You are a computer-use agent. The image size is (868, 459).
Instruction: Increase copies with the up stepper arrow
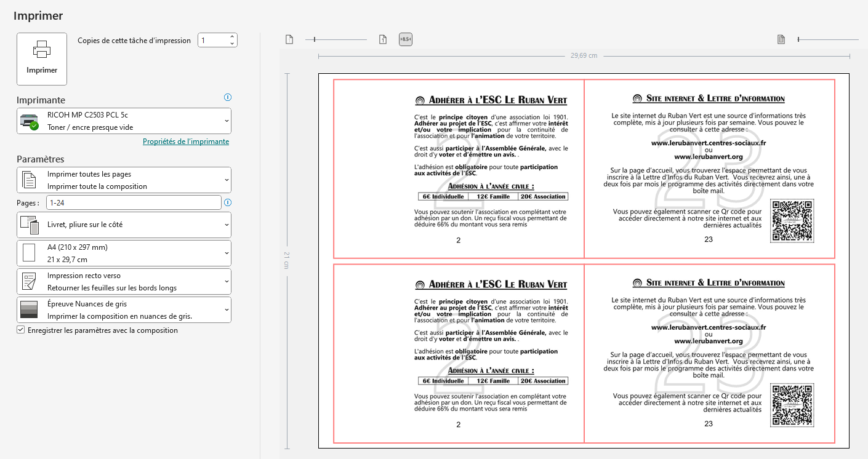pos(232,37)
